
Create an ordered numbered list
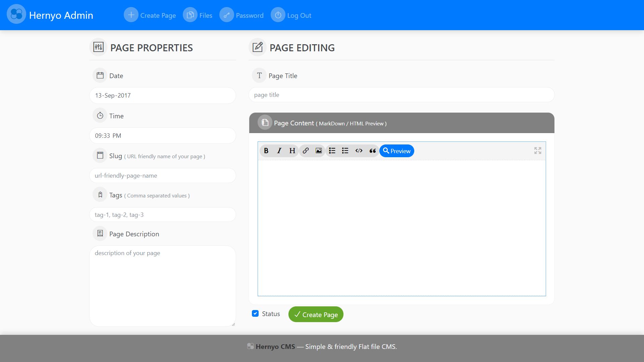pos(332,151)
